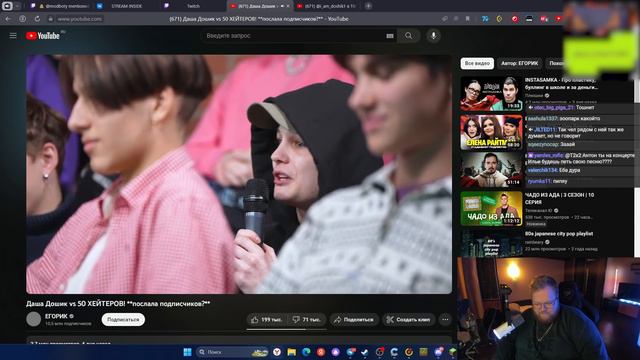This screenshot has width=640, height=360.
Task: Switch to the second YouTube tab
Action: [x=327, y=6]
